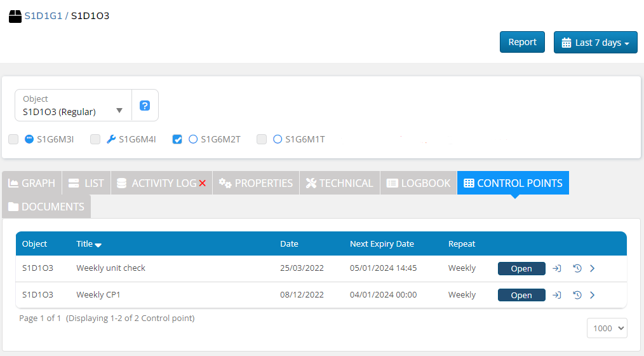
Task: Click history icon for Weekly CP1 row
Action: click(577, 295)
